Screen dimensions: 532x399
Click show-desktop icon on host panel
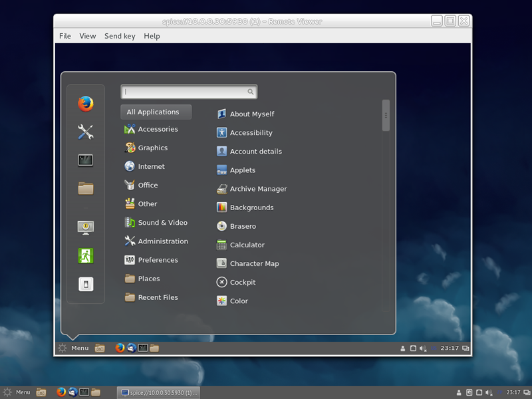[41, 392]
